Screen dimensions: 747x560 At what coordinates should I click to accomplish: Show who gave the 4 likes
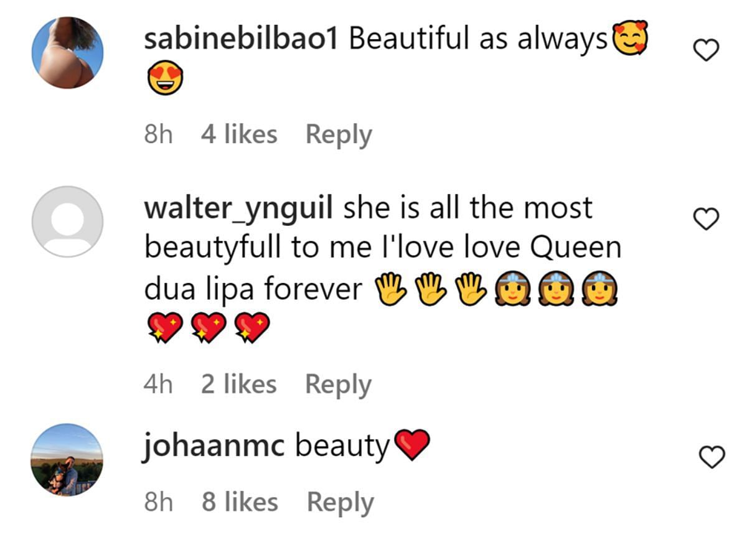239,134
